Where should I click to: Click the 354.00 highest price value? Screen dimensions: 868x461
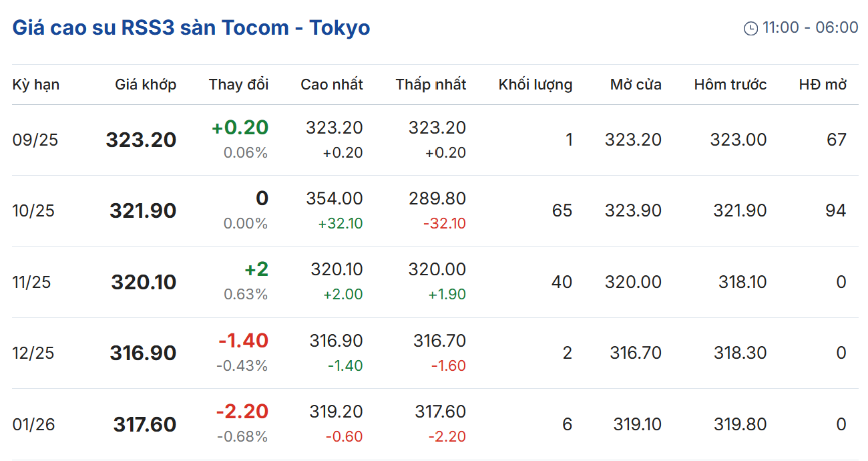tap(335, 198)
